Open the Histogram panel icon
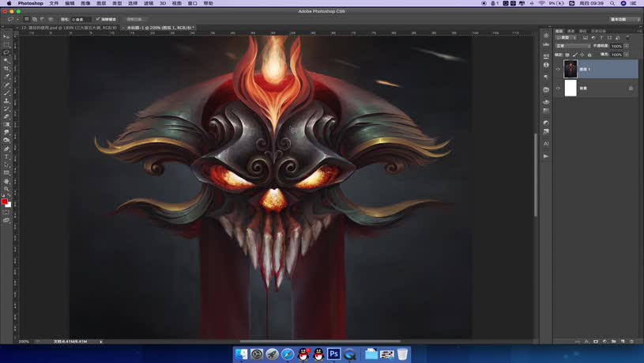Screen dimensions: 644x363 point(546,44)
